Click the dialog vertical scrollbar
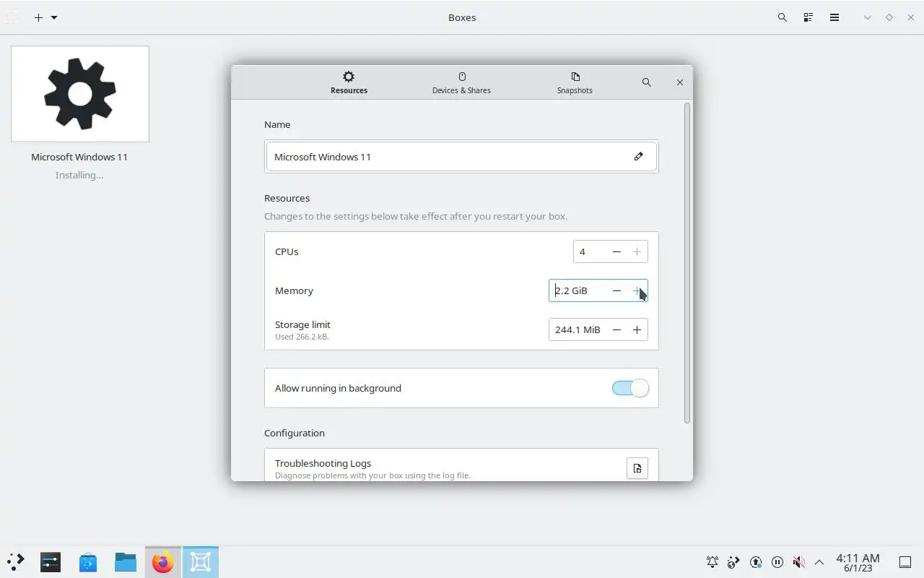This screenshot has height=578, width=924. click(687, 264)
